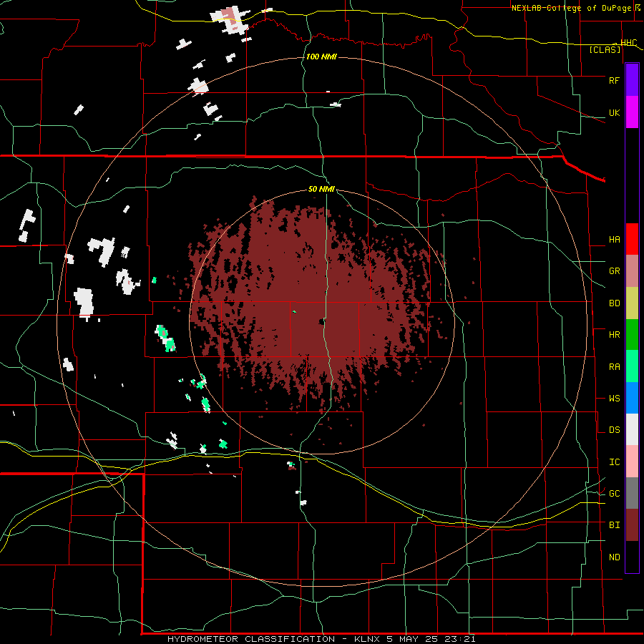Screen dimensions: 644x644
Task: Click the RF legend label
Action: pos(614,81)
